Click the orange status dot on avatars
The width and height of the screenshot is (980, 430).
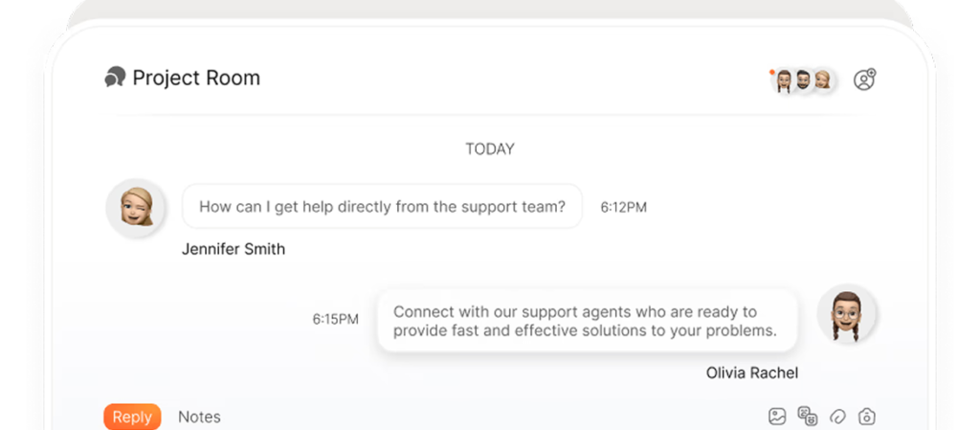(x=772, y=71)
